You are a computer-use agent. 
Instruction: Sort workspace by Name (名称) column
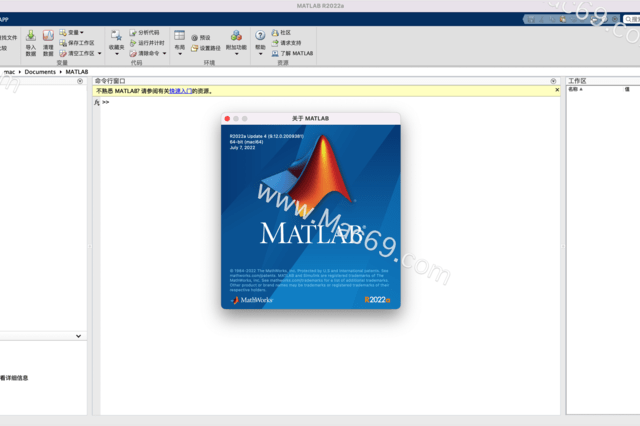pyautogui.click(x=576, y=89)
